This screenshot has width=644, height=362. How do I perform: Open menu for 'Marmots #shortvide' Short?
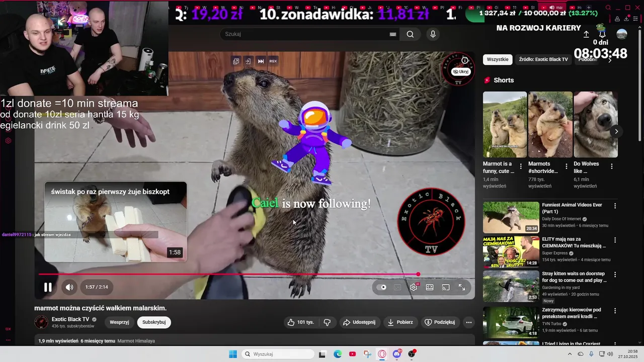pyautogui.click(x=567, y=166)
